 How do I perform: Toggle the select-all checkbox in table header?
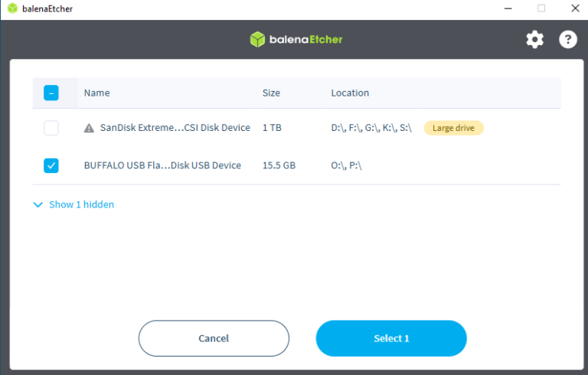(x=51, y=93)
